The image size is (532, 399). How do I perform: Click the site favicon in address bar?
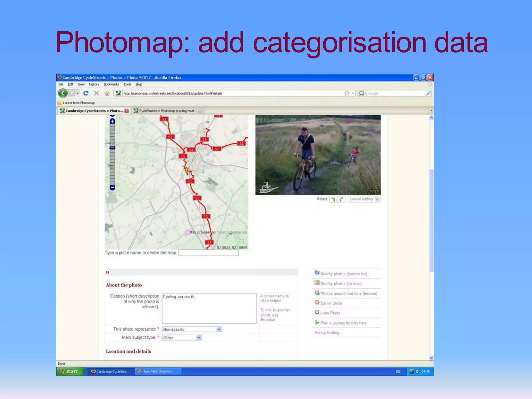pyautogui.click(x=118, y=93)
